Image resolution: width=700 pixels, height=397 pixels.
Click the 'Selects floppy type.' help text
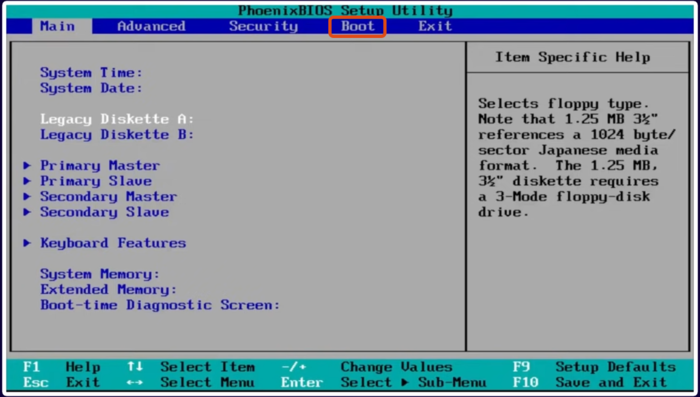[x=564, y=104]
